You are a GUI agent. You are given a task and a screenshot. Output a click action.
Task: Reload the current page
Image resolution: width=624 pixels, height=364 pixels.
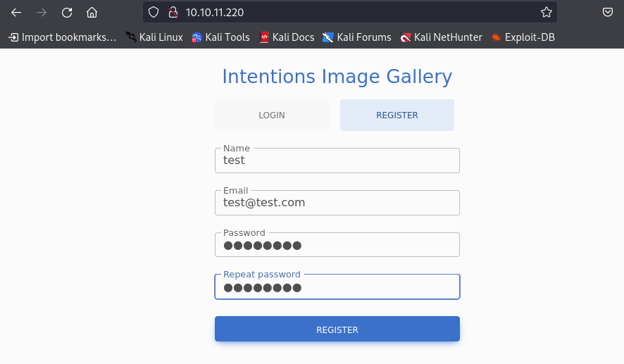(x=67, y=13)
